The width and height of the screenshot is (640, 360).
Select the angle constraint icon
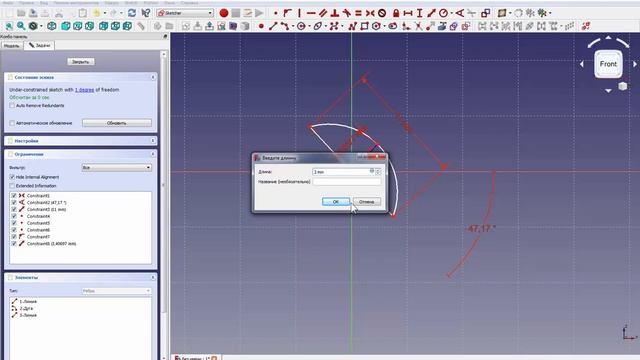pos(460,13)
